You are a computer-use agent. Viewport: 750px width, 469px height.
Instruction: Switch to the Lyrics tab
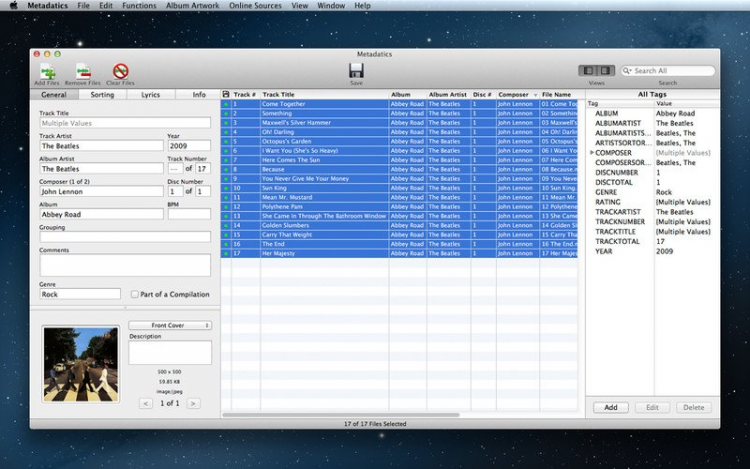point(150,94)
